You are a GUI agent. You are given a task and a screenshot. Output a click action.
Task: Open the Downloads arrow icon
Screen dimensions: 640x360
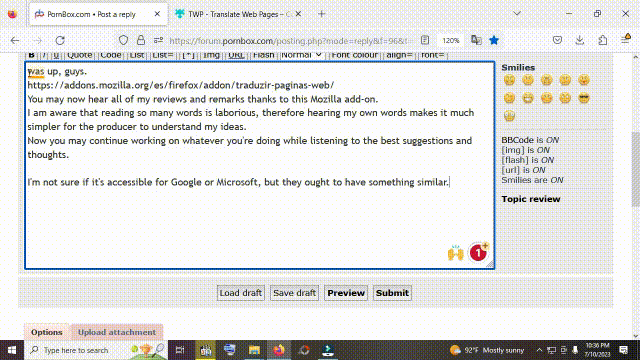(x=580, y=40)
